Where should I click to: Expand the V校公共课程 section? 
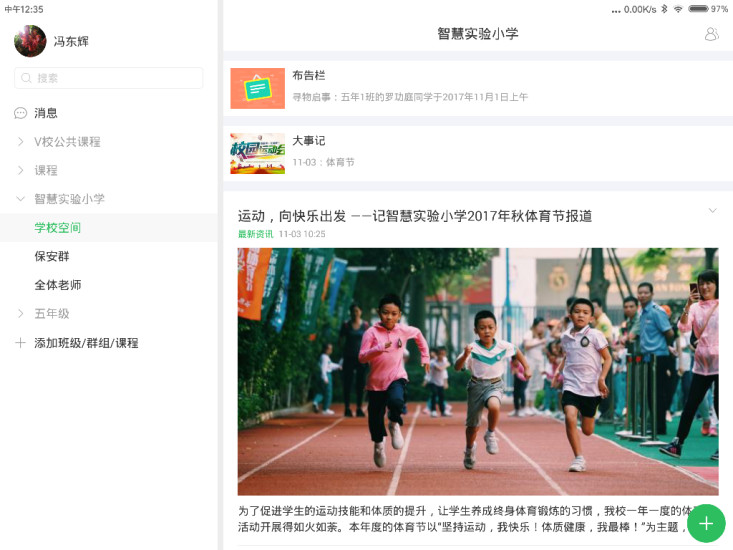click(20, 142)
